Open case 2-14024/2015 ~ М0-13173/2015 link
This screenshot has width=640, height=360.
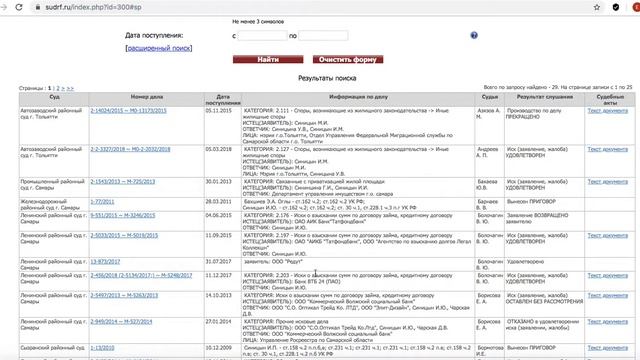129,111
